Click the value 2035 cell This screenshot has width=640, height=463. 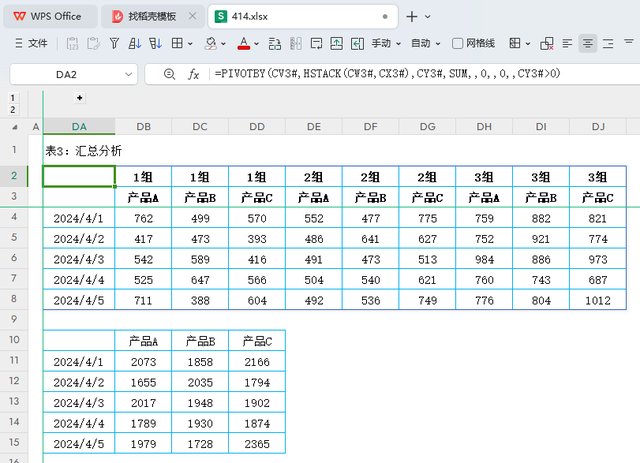coord(200,382)
